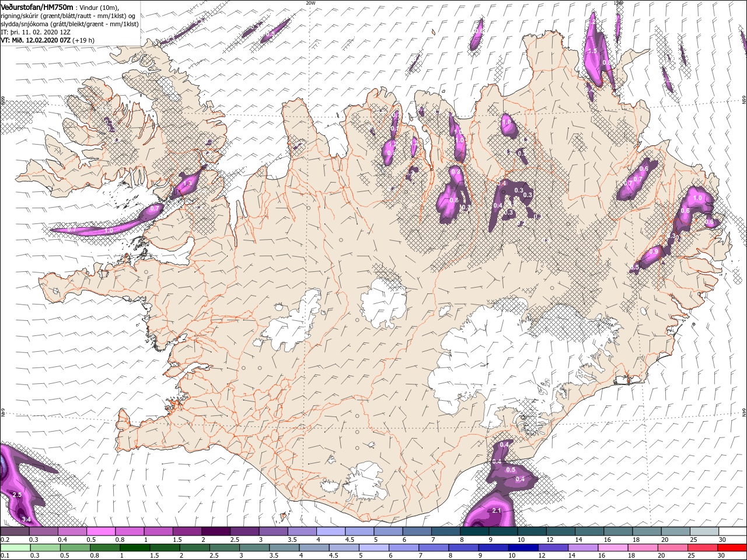Click the '2.1' precipitation value off the south coast
The width and height of the screenshot is (747, 560).
(497, 511)
